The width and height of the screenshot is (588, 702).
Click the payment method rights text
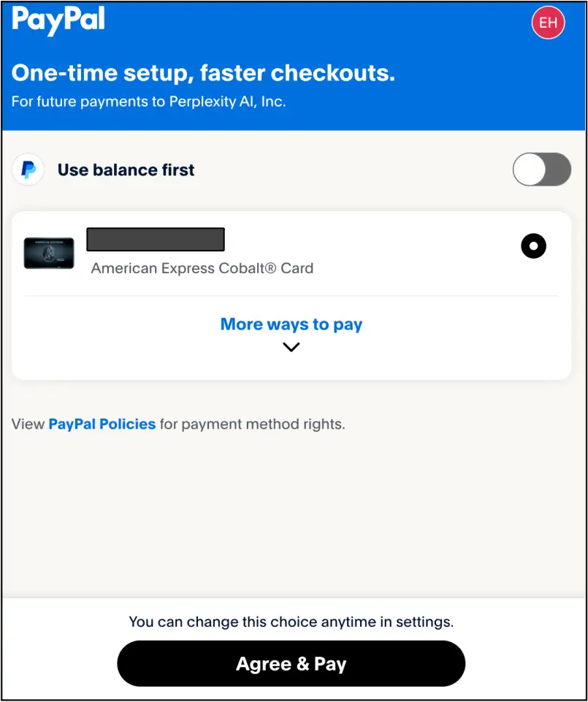pos(253,424)
